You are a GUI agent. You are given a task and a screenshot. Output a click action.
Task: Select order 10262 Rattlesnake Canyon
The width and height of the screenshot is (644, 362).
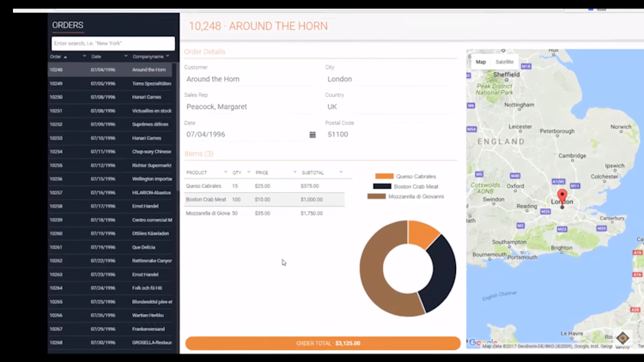111,261
